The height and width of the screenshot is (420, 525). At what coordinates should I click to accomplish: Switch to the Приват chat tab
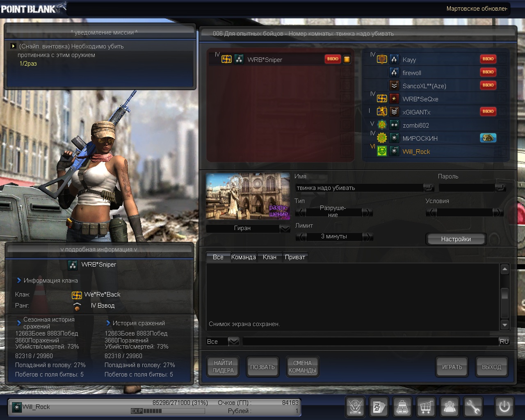[295, 257]
